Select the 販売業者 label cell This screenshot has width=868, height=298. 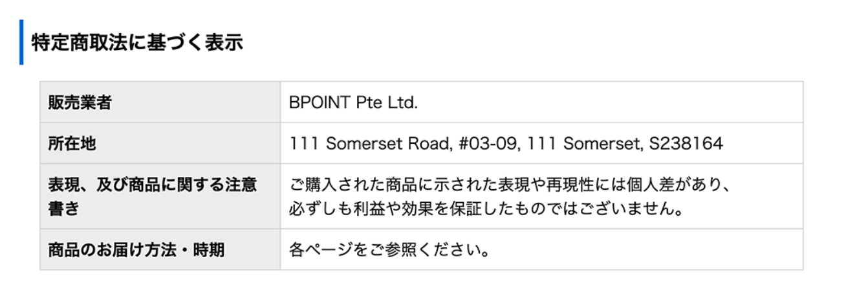pyautogui.click(x=160, y=102)
